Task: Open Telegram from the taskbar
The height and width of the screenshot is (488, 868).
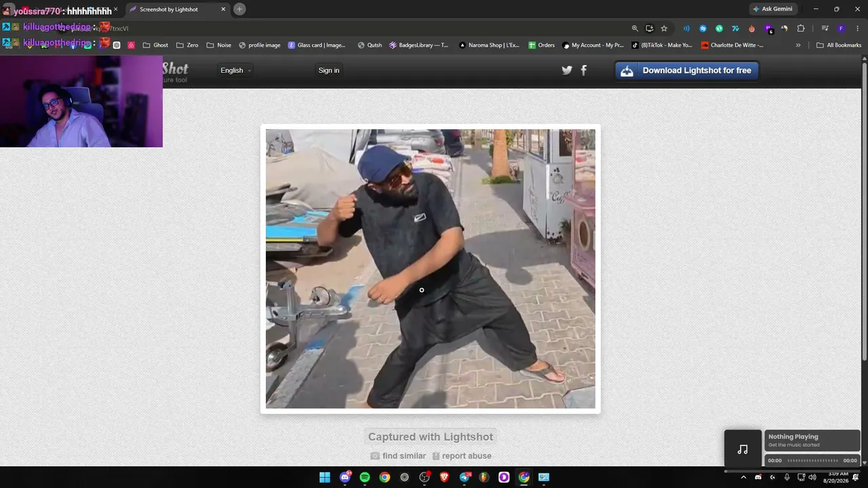Action: click(x=465, y=477)
